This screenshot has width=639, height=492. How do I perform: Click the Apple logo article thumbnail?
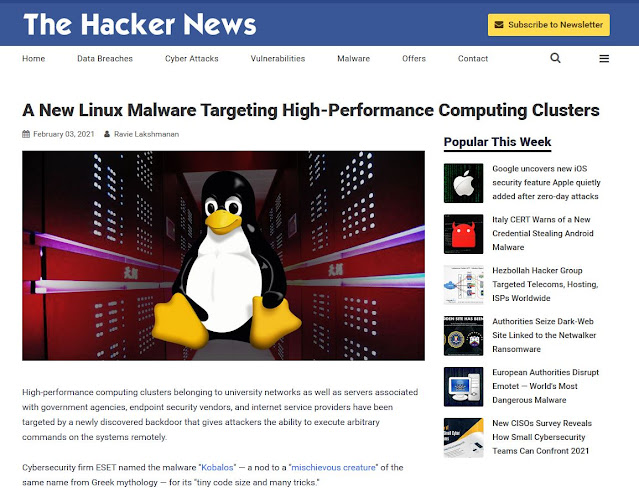pyautogui.click(x=463, y=183)
